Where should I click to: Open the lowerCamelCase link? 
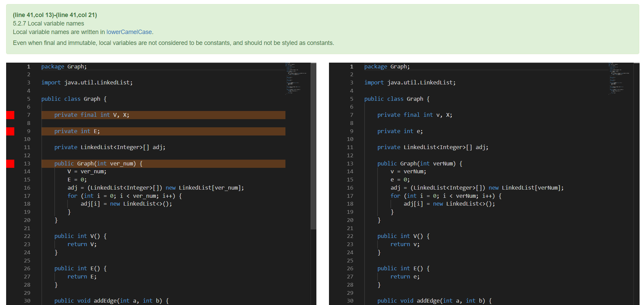pos(129,32)
